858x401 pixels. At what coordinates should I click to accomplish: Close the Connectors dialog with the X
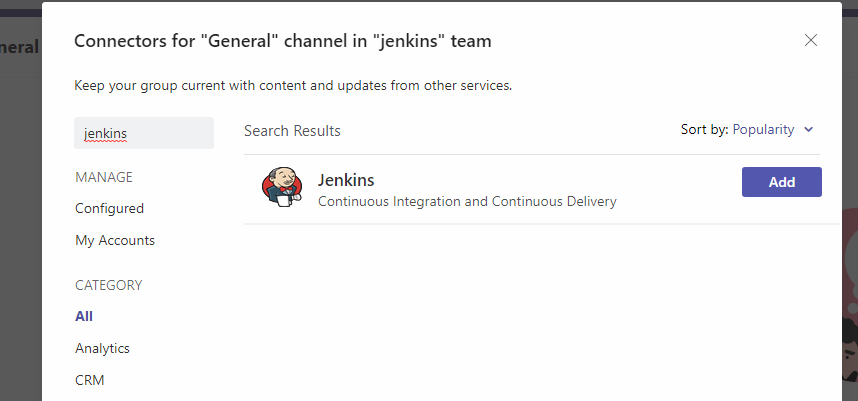pos(810,40)
